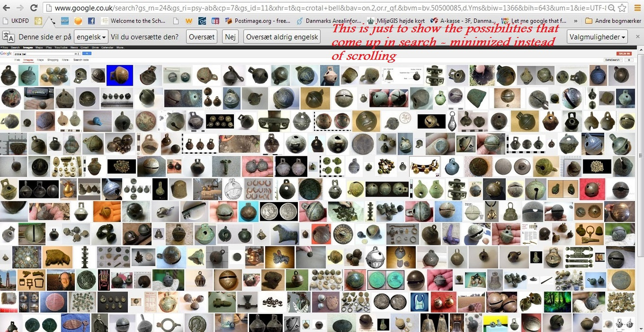Open the bright blue ball thumbnail

click(x=98, y=121)
